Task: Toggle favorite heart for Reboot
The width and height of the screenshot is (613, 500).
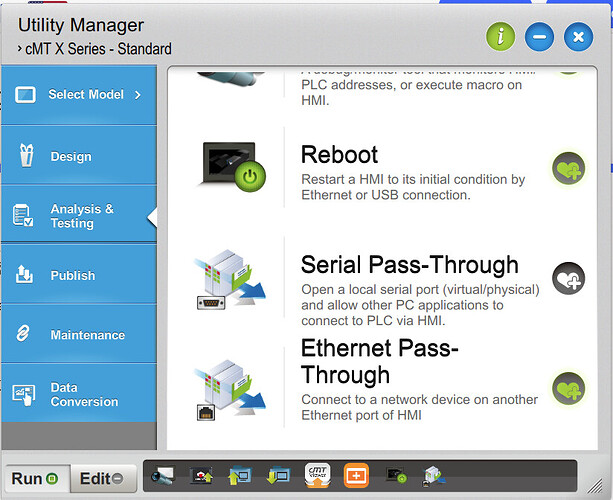Action: (x=569, y=169)
